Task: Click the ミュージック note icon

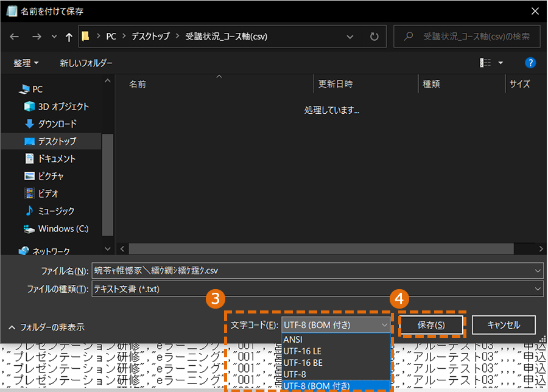Action: (x=29, y=211)
